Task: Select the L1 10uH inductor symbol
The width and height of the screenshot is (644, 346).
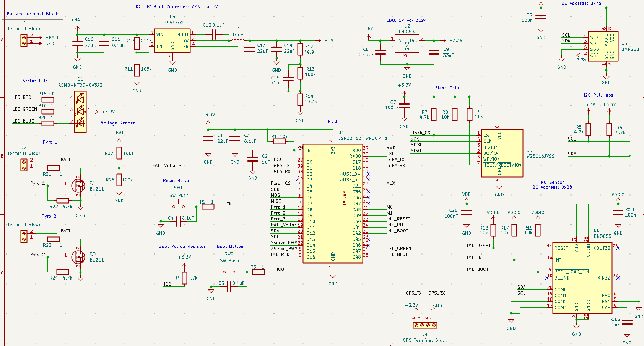Action: (238, 39)
